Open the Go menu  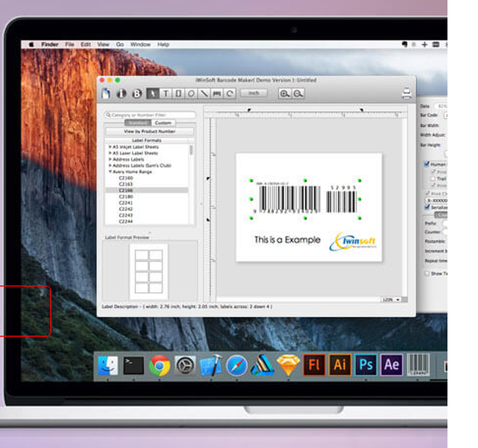click(120, 44)
